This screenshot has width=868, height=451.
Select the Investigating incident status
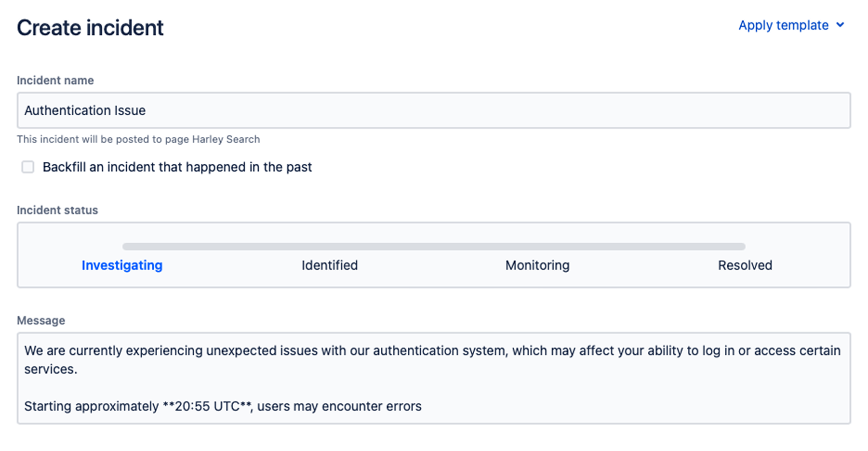coord(122,265)
